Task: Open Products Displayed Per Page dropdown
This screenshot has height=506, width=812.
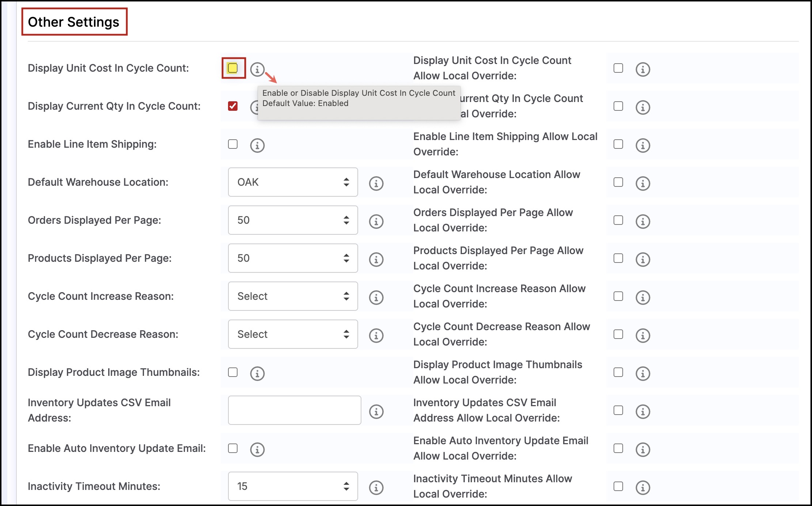Action: [293, 258]
